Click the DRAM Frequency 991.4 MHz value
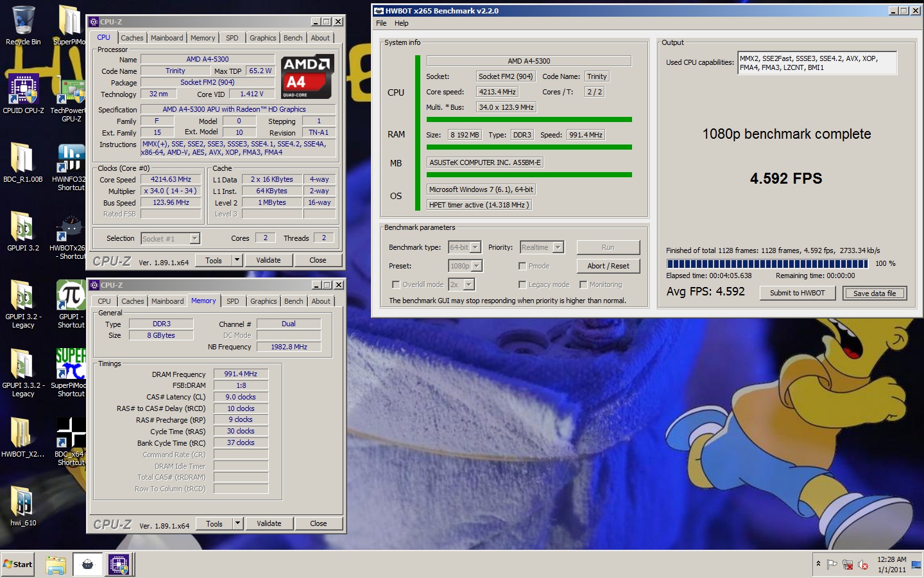Image resolution: width=924 pixels, height=578 pixels. coord(241,374)
